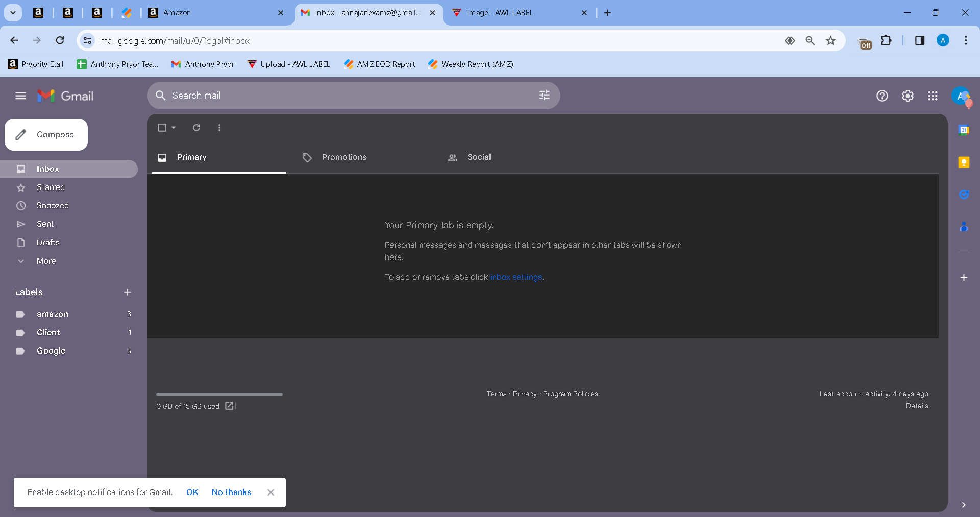Click the storage usage bar
The width and height of the screenshot is (980, 517).
219,394
